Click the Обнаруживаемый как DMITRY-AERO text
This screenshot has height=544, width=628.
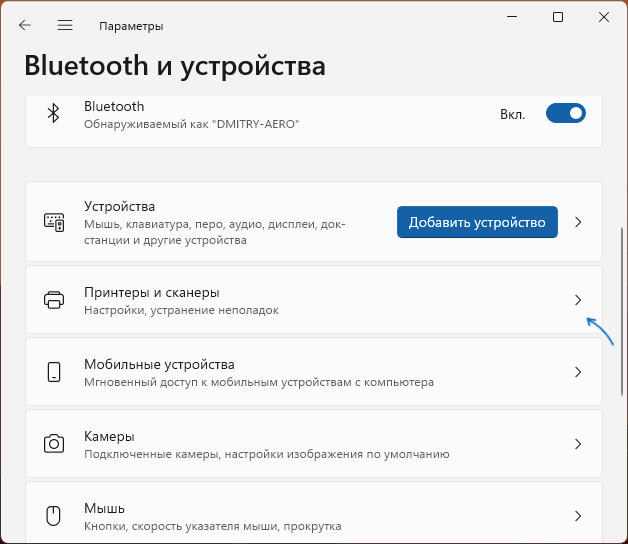pos(191,124)
